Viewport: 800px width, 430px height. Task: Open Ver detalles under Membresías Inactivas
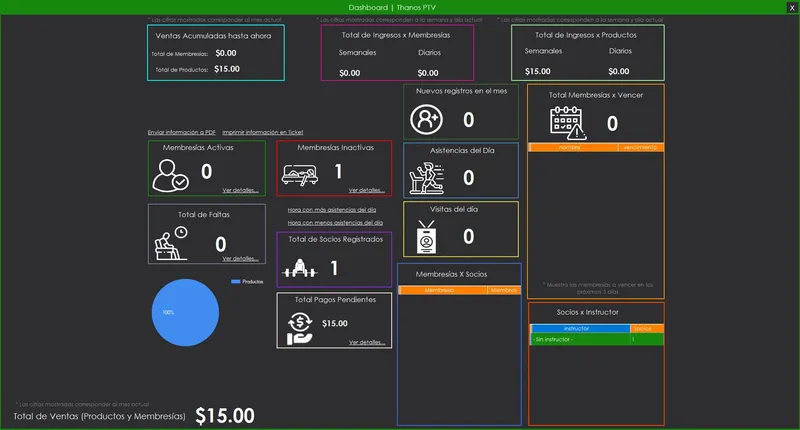pyautogui.click(x=367, y=190)
